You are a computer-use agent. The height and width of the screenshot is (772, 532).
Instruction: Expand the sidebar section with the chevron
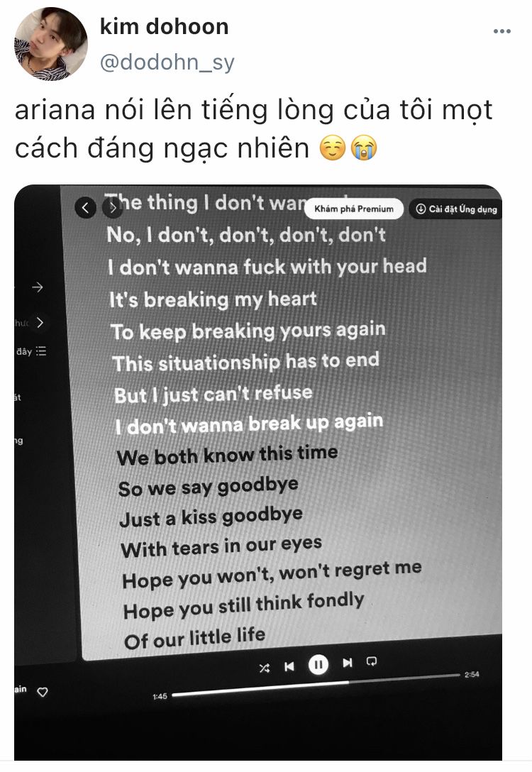[40, 322]
